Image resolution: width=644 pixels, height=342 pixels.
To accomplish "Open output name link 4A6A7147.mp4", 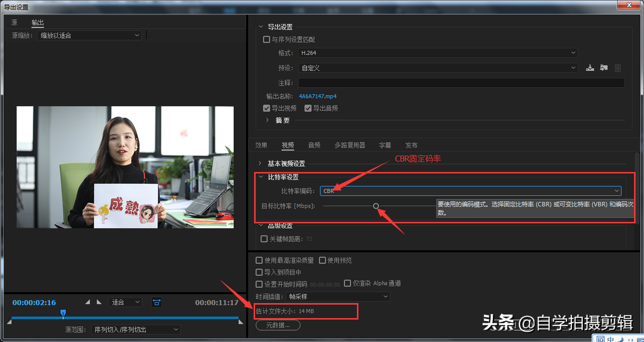I will 317,96.
